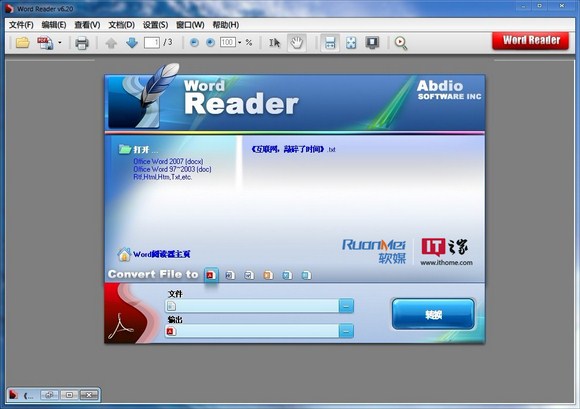This screenshot has height=409, width=580.
Task: Click the green folder icon beside 打开
Action: pos(125,149)
